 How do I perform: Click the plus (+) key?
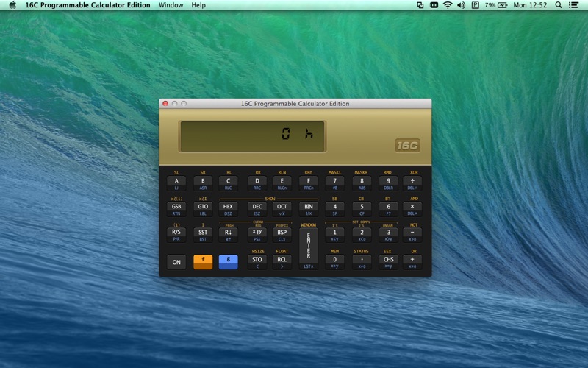pos(412,262)
